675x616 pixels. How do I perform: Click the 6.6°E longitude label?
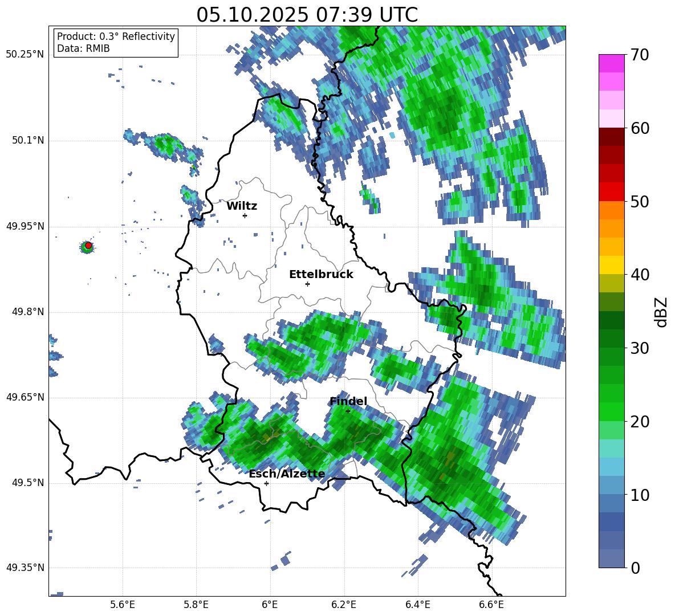tap(491, 605)
